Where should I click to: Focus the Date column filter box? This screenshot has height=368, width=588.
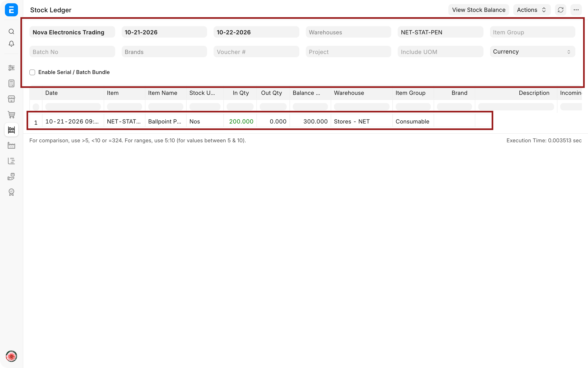coord(73,106)
